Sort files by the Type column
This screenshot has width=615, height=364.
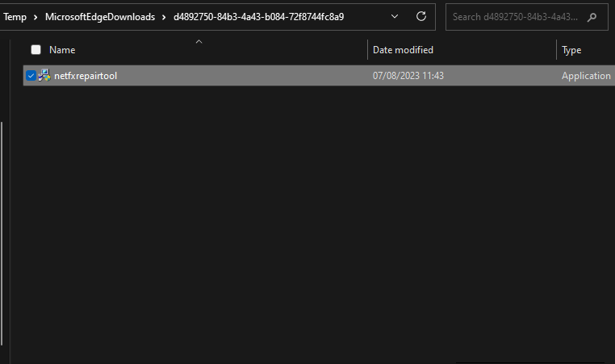pyautogui.click(x=571, y=50)
